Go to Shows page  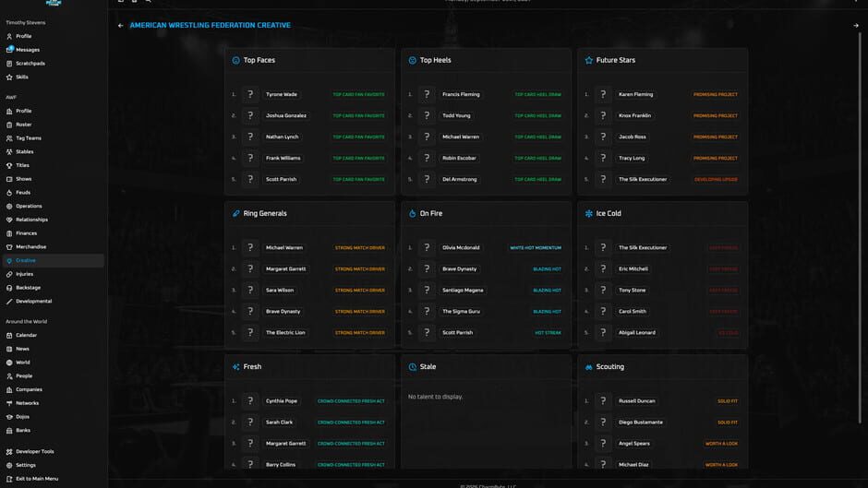click(23, 179)
